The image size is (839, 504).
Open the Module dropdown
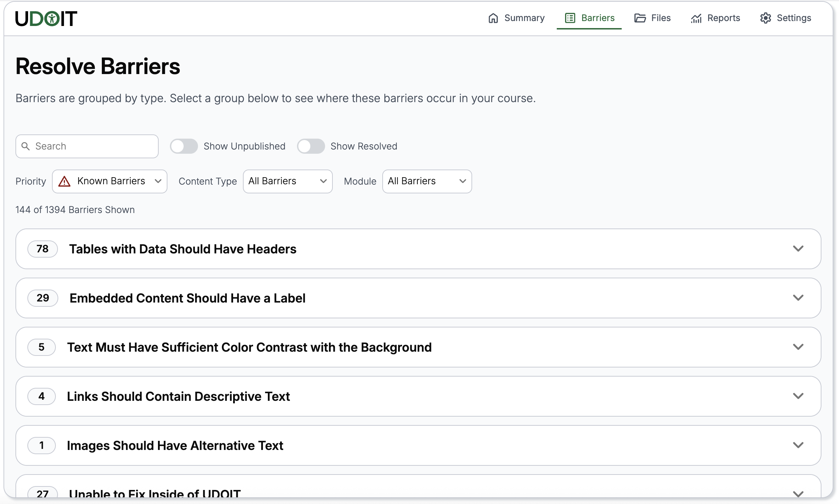click(427, 181)
